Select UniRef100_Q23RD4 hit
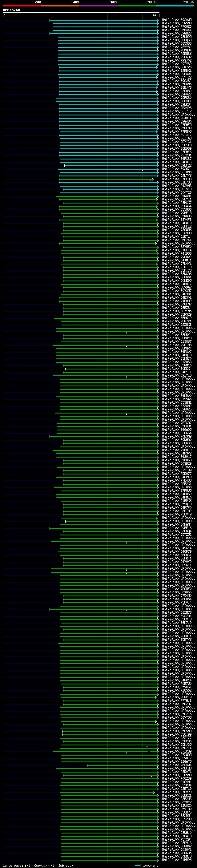Screen dimensions: 197x868 [x=176, y=785]
